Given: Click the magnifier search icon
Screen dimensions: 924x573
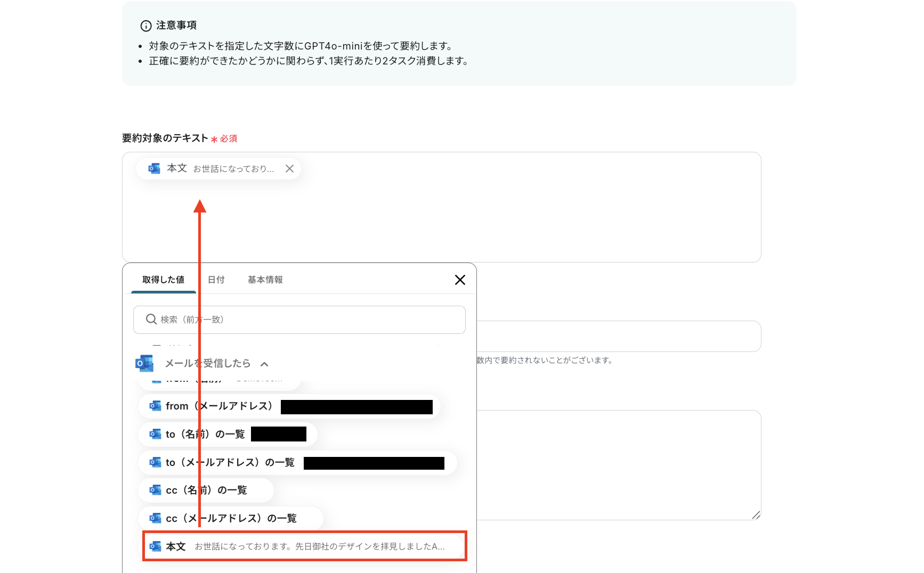Looking at the screenshot, I should click(x=151, y=319).
